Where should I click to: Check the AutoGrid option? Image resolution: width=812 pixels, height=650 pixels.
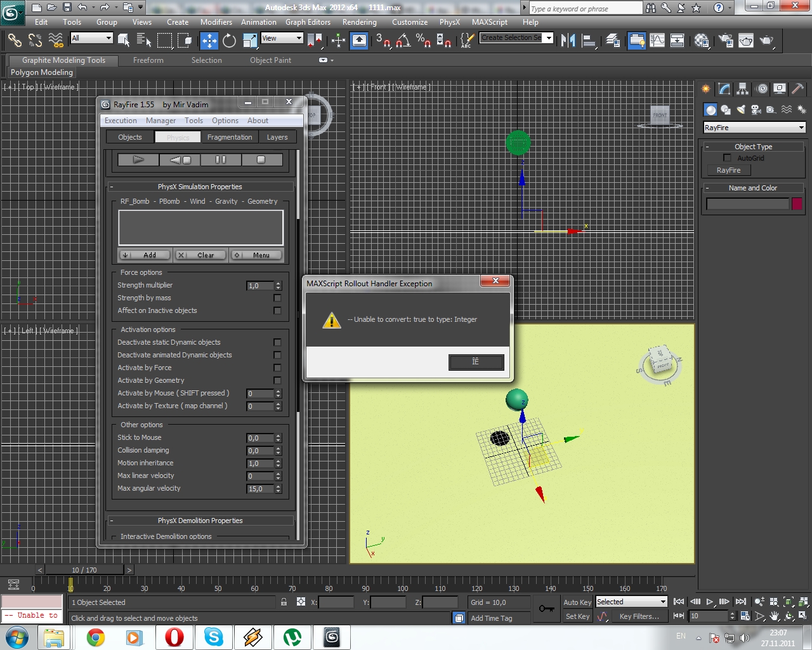click(x=727, y=158)
